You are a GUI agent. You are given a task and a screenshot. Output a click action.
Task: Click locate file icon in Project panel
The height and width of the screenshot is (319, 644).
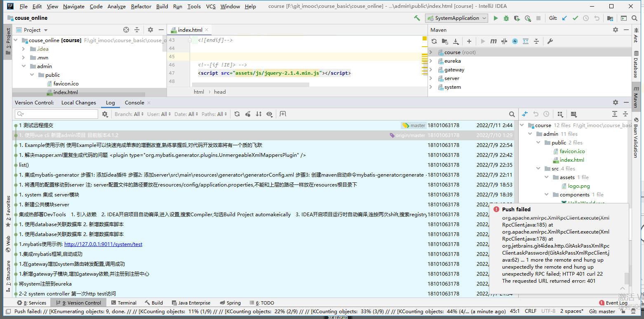[126, 30]
